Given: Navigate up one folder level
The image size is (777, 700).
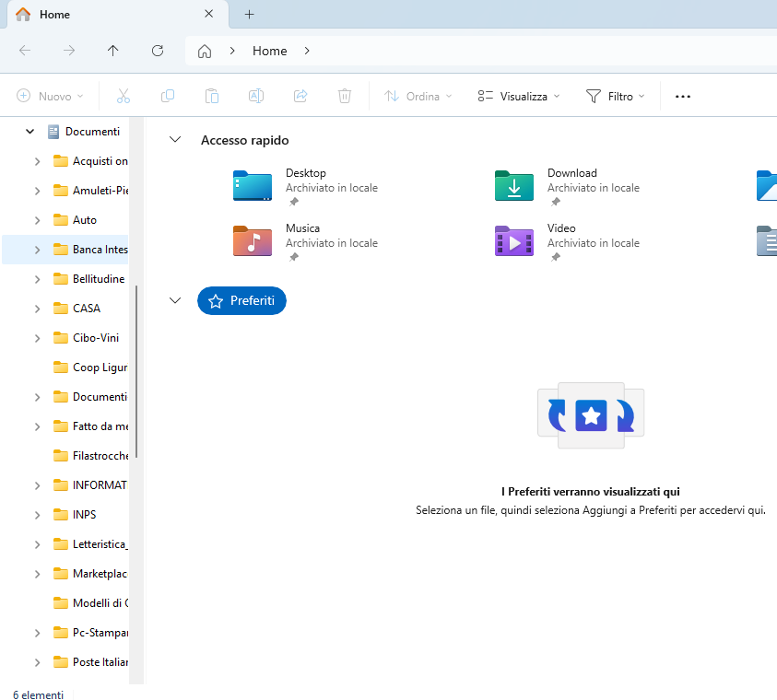Looking at the screenshot, I should [x=113, y=51].
